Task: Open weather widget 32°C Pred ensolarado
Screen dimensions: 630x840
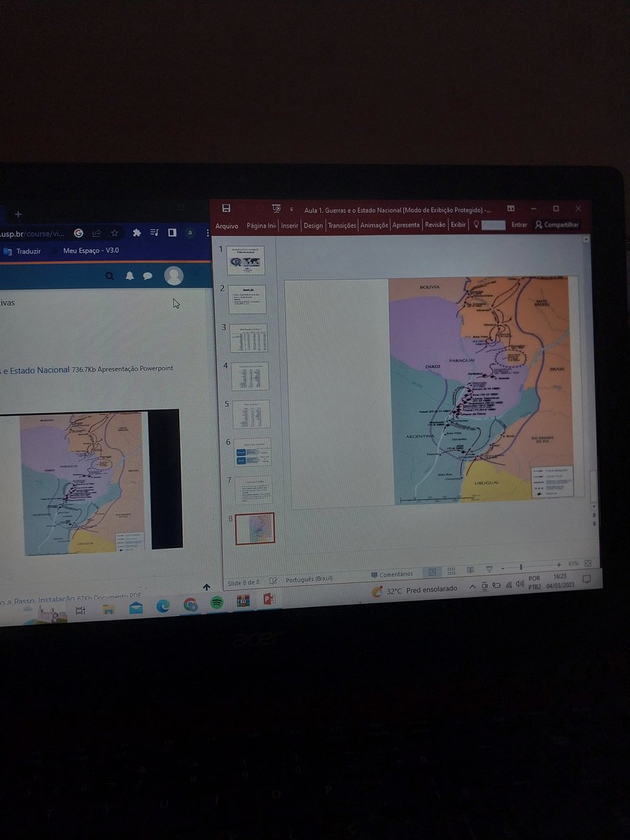Action: (414, 590)
